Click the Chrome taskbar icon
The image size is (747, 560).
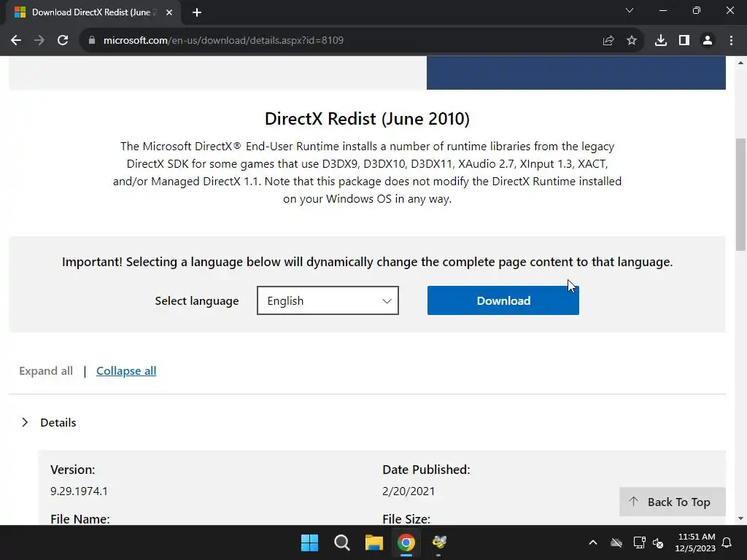click(x=406, y=542)
